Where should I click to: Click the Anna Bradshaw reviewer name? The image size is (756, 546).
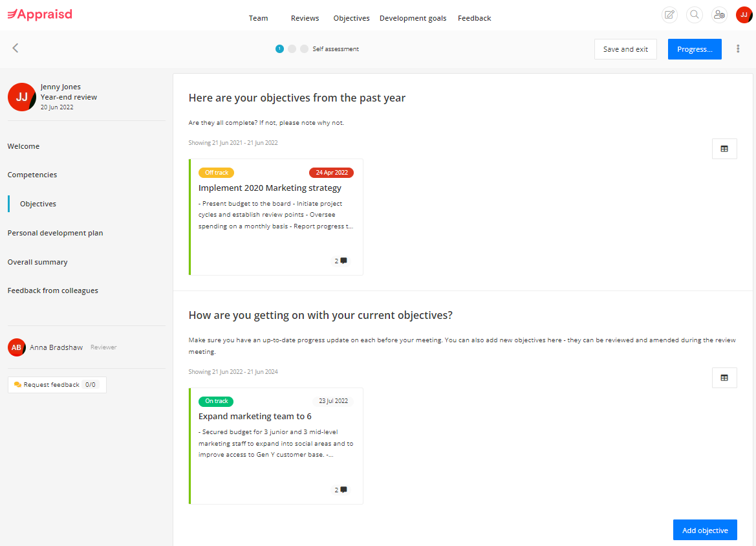56,347
